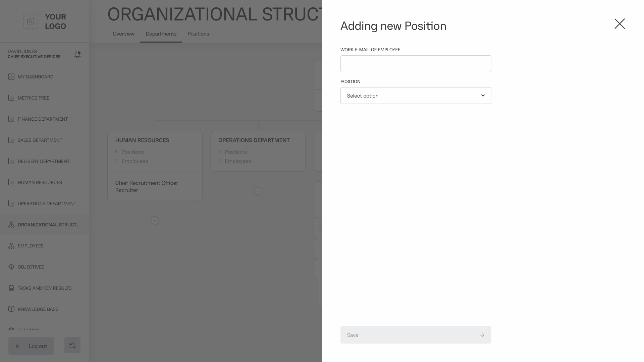Image resolution: width=644 pixels, height=362 pixels.
Task: Click the plus icon below Human Resources card
Action: pyautogui.click(x=155, y=220)
